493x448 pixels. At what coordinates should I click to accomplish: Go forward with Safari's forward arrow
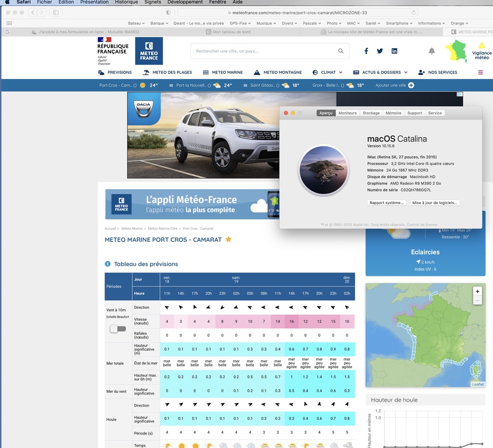tap(41, 13)
